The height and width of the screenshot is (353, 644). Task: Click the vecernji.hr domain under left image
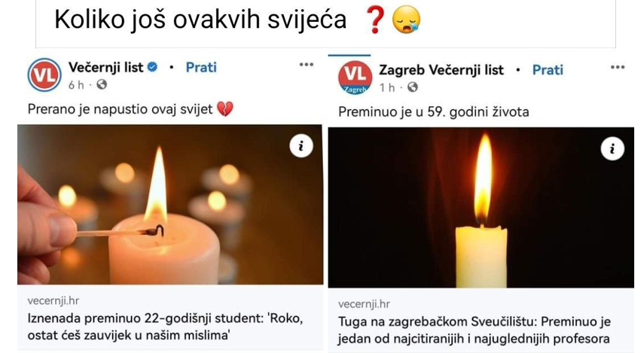click(x=53, y=300)
